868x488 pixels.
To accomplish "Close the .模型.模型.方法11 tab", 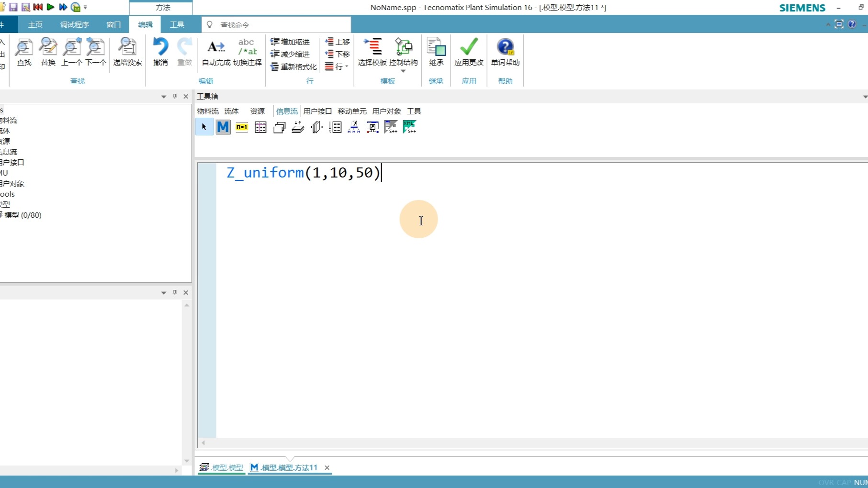I will point(327,467).
